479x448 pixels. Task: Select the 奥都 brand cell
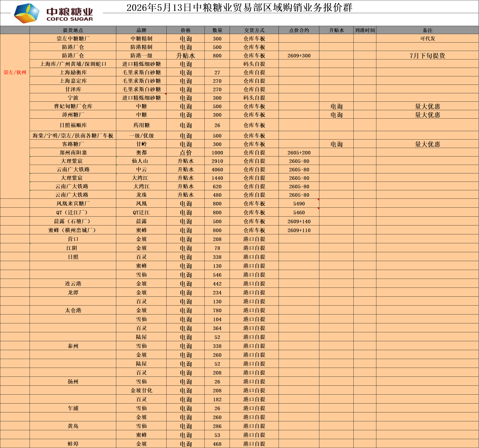coord(141,152)
